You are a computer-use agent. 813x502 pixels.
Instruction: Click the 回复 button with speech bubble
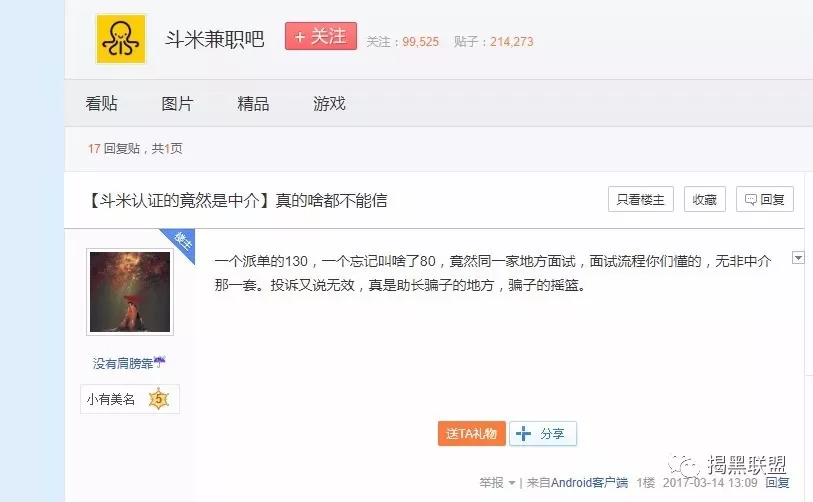coord(764,199)
